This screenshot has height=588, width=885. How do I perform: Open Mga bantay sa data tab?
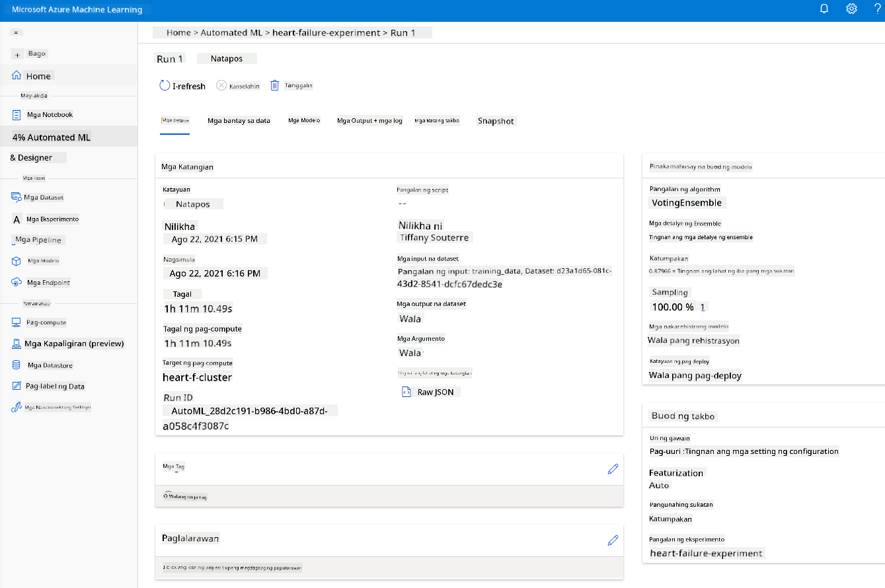tap(239, 121)
